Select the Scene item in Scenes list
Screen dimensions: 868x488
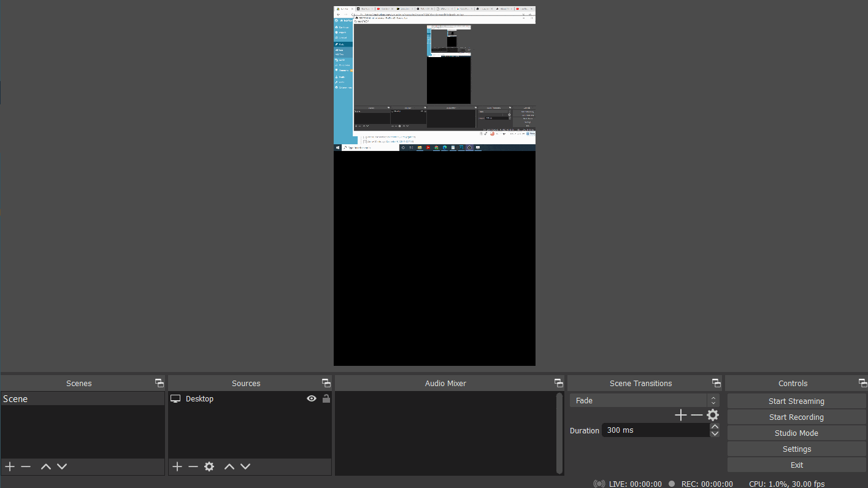click(82, 399)
